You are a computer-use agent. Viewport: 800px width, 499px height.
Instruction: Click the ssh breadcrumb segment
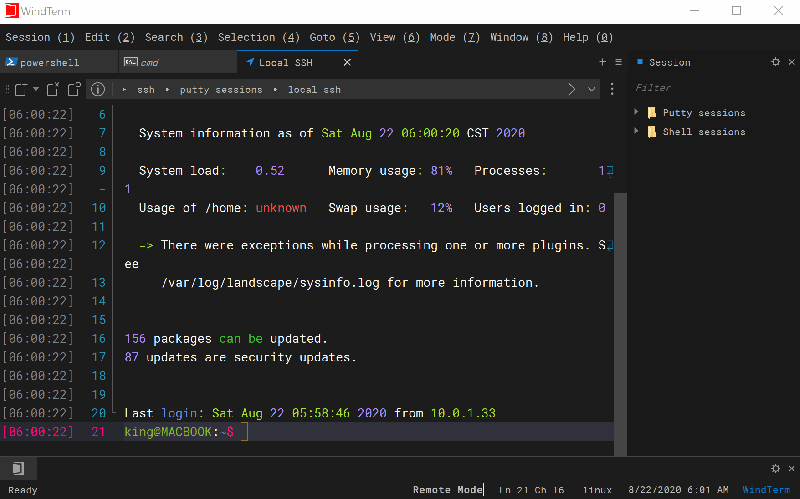145,90
